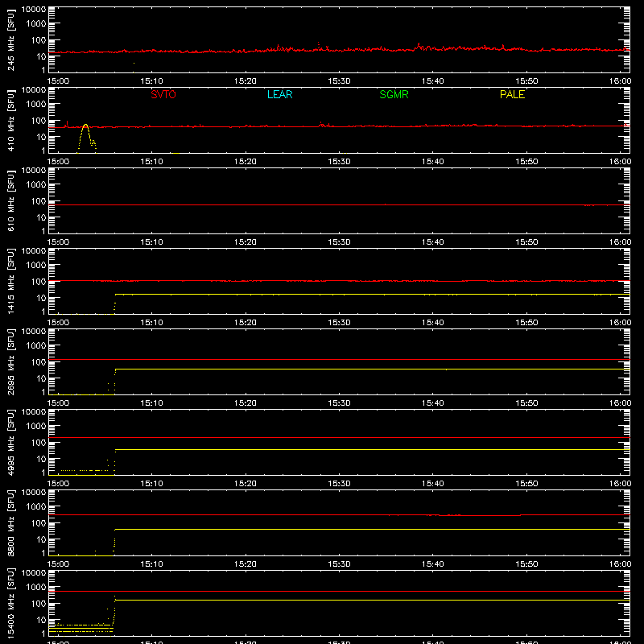
Task: Select the 245 MHz [SFU] axis label
Action: click(11, 39)
